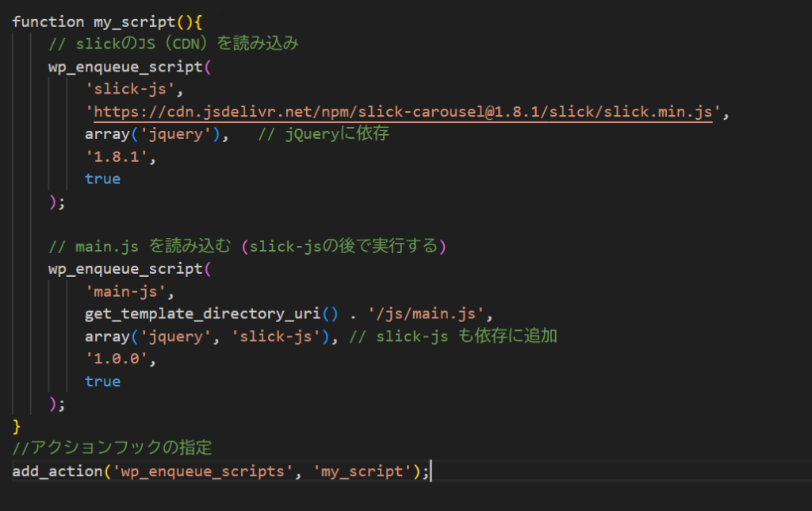Click the 'true' value below '1.0.0'
This screenshot has width=812, height=511.
pos(103,382)
